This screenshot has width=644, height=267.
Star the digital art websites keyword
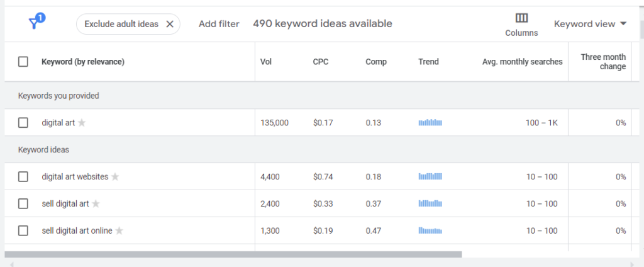tap(115, 177)
